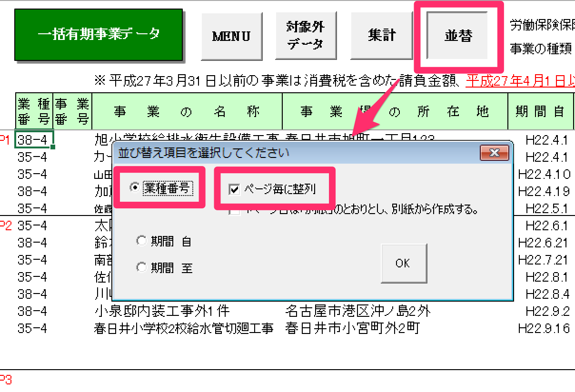The width and height of the screenshot is (575, 392).
Task: Click the date cell H22.7.21
Action: pyautogui.click(x=544, y=260)
